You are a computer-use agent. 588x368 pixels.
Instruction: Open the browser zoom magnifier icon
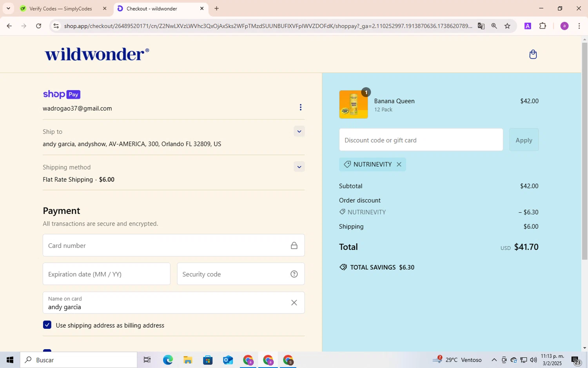coord(494,26)
